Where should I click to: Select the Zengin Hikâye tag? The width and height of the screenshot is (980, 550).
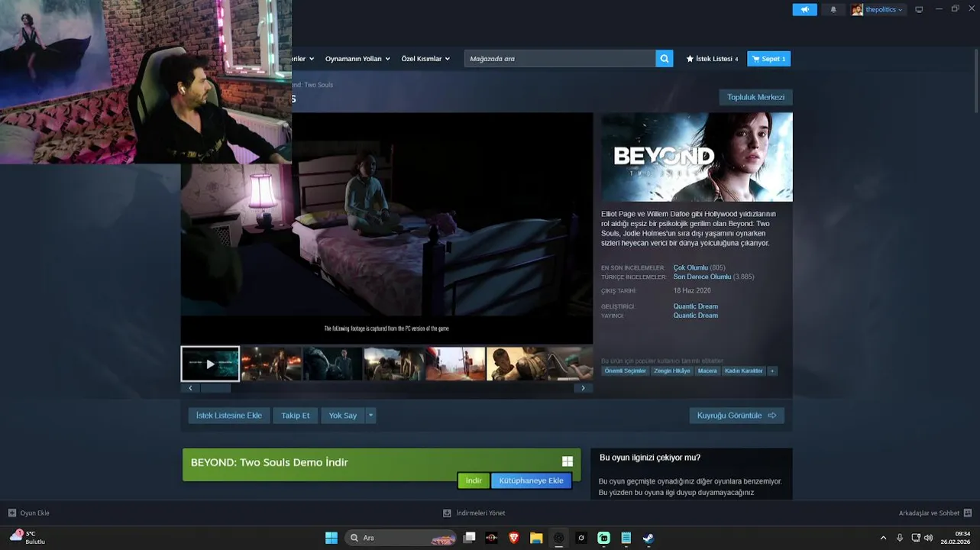(x=672, y=371)
